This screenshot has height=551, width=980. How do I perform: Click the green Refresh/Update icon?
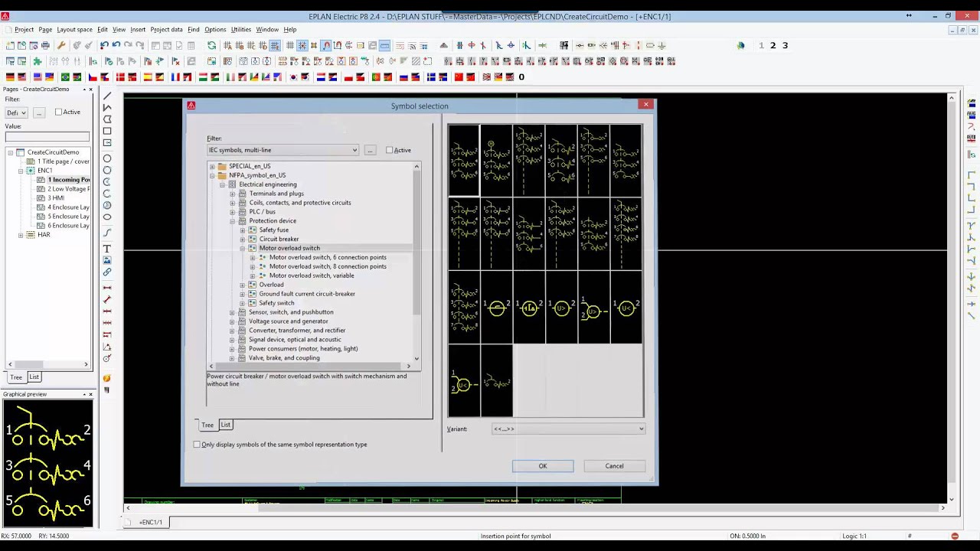point(211,46)
